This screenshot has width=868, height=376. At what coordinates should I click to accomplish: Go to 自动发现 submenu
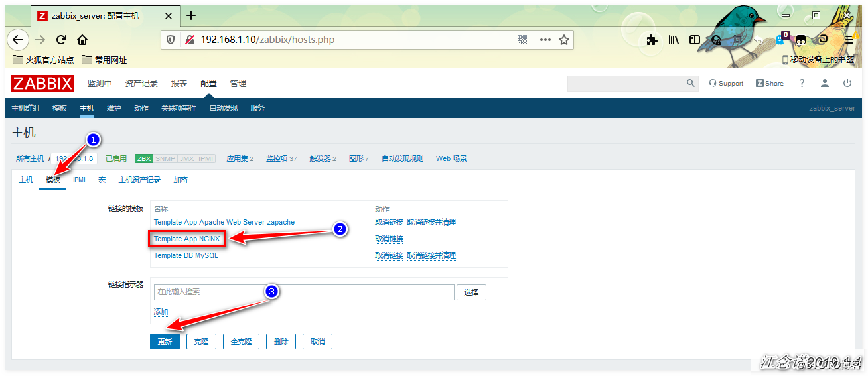tap(224, 108)
